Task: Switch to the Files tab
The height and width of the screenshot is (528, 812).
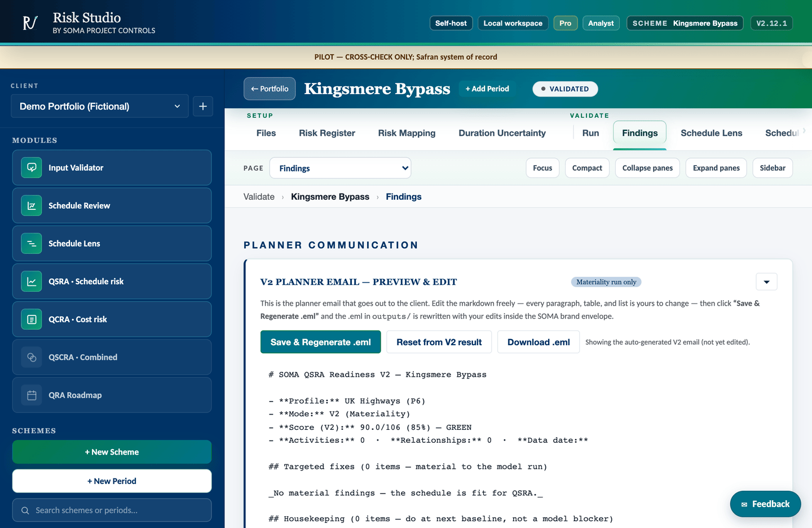Action: tap(266, 133)
